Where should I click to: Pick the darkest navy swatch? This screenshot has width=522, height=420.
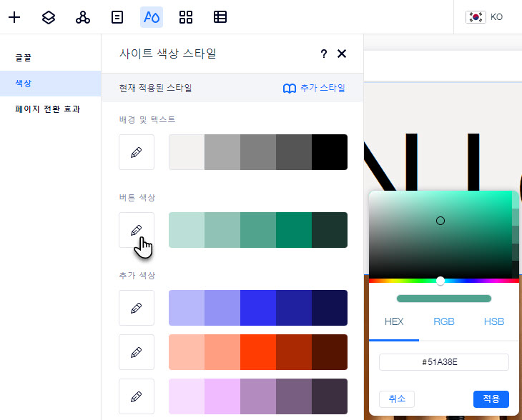[x=330, y=308]
